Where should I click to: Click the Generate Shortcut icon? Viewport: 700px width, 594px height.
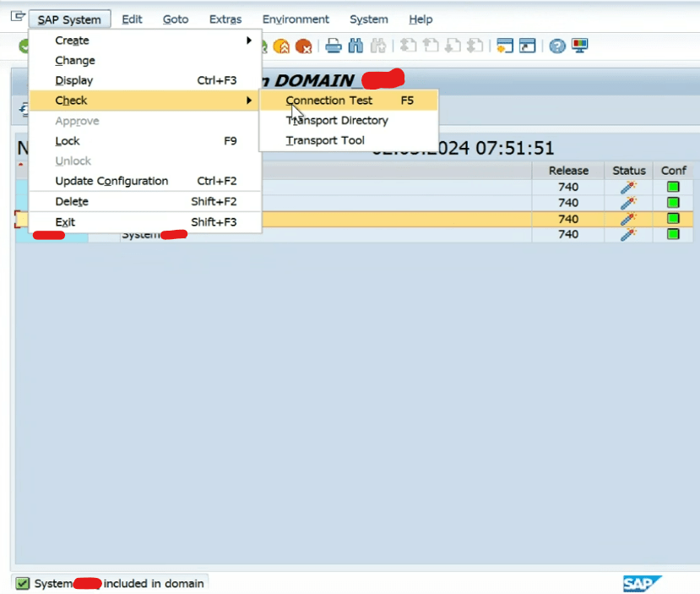tap(527, 46)
